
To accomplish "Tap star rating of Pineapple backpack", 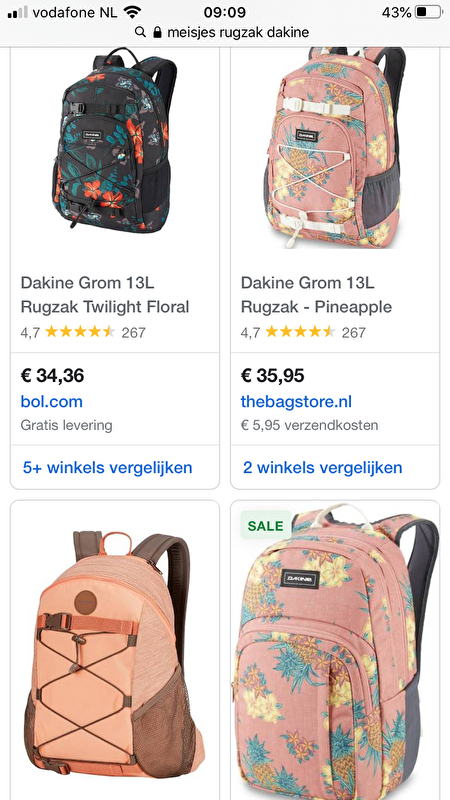I will pyautogui.click(x=301, y=332).
